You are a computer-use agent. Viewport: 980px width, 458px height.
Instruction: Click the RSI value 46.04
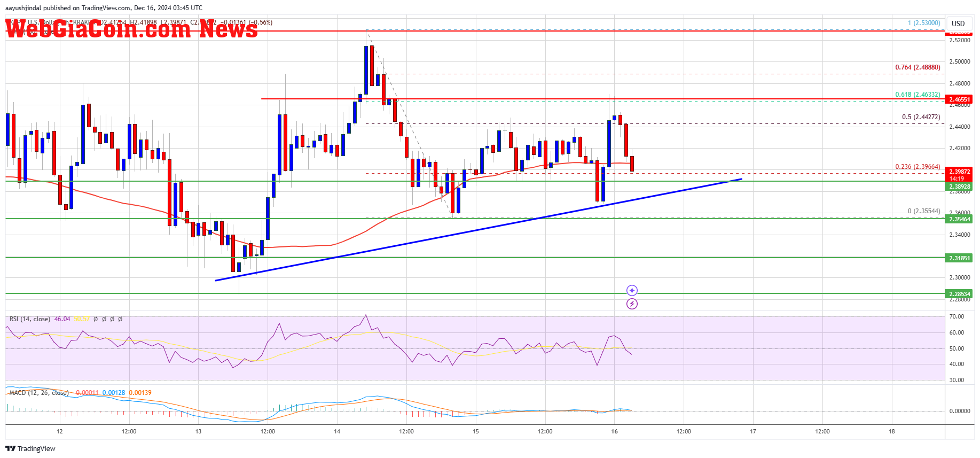(x=62, y=319)
